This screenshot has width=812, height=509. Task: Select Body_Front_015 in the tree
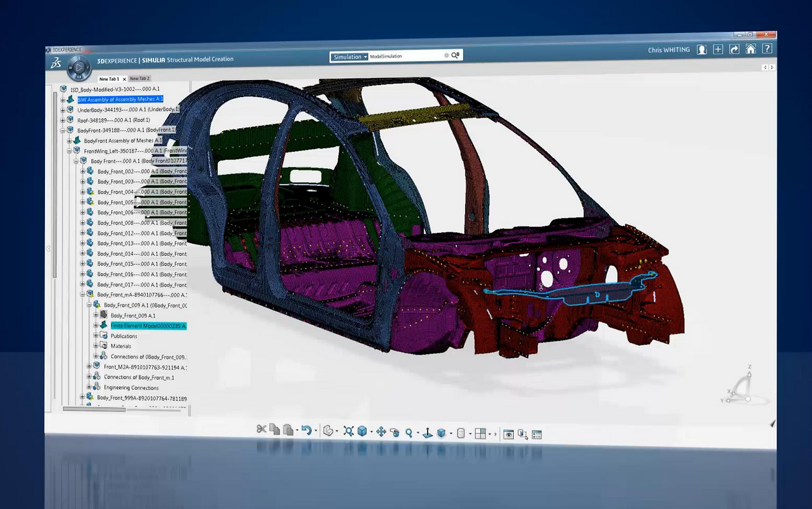coord(141,264)
